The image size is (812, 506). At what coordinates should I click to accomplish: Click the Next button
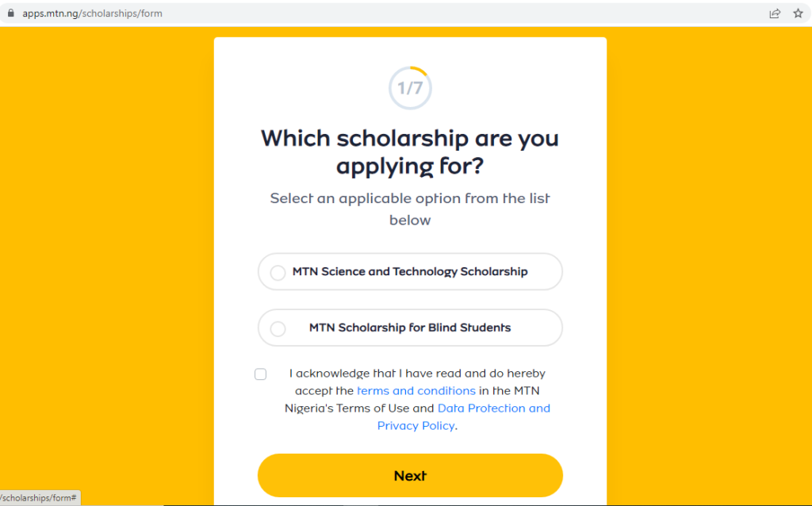[x=410, y=475]
